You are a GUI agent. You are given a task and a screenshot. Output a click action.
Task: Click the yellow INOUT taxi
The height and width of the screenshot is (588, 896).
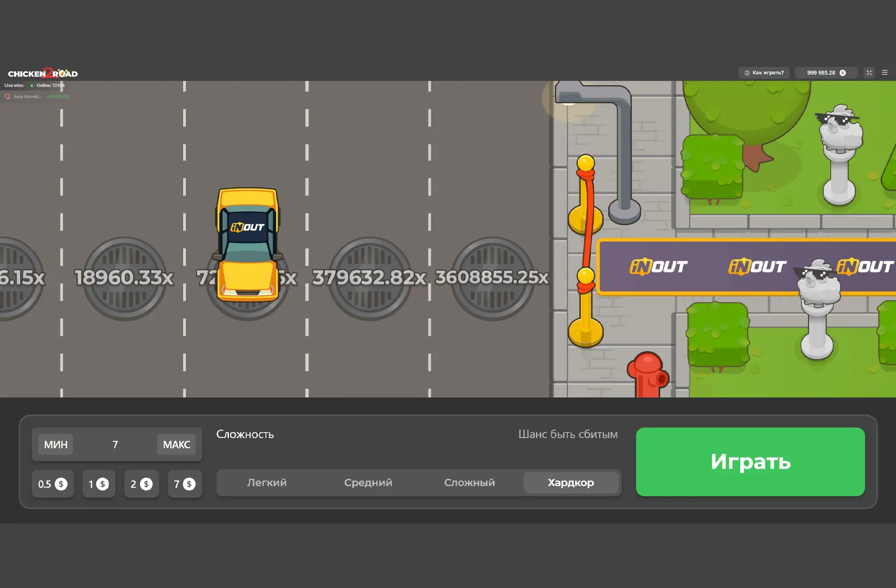tap(248, 244)
